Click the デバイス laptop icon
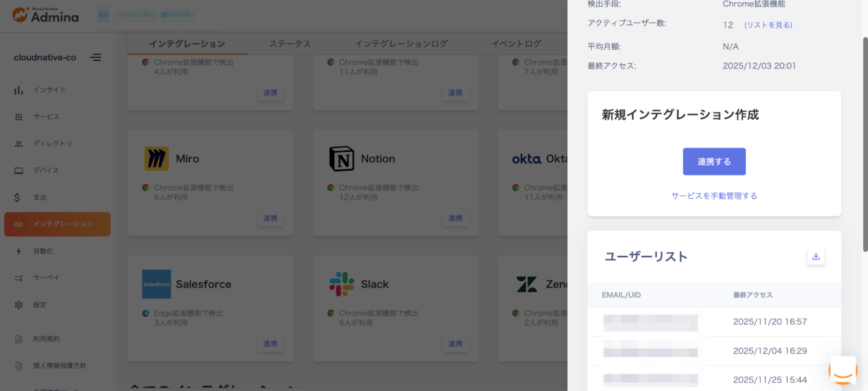The height and width of the screenshot is (391, 868). pos(19,170)
